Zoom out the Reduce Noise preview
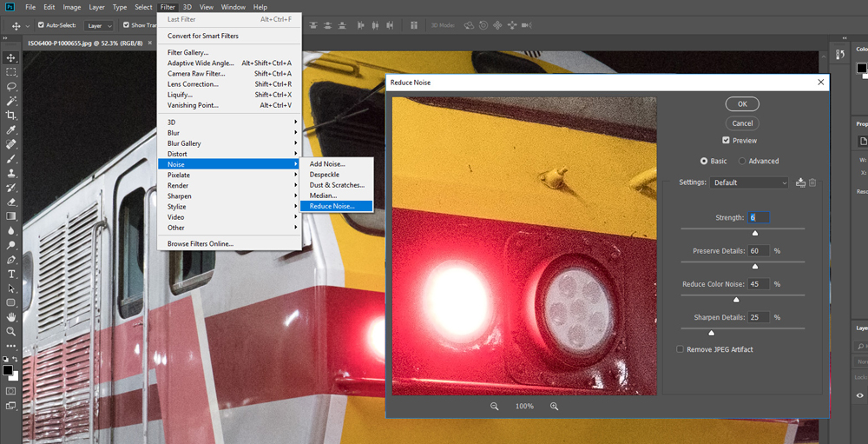The height and width of the screenshot is (444, 868). pos(495,407)
